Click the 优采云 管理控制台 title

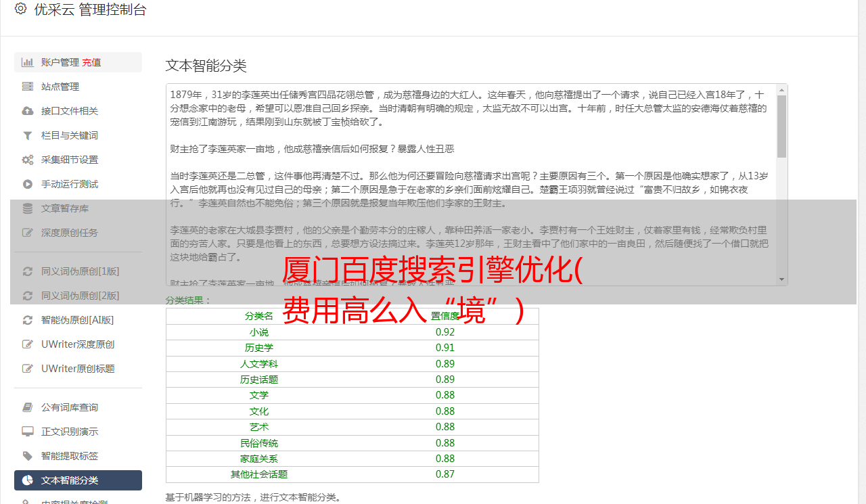[90, 9]
